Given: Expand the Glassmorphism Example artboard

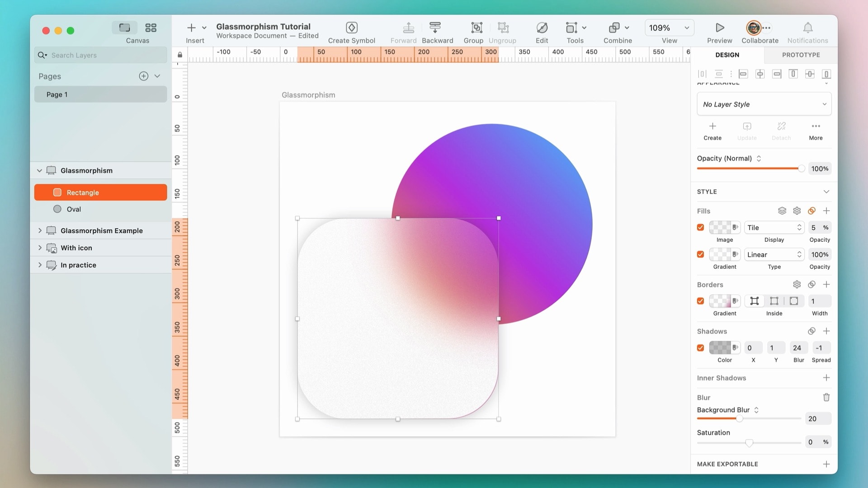Looking at the screenshot, I should click(x=40, y=230).
